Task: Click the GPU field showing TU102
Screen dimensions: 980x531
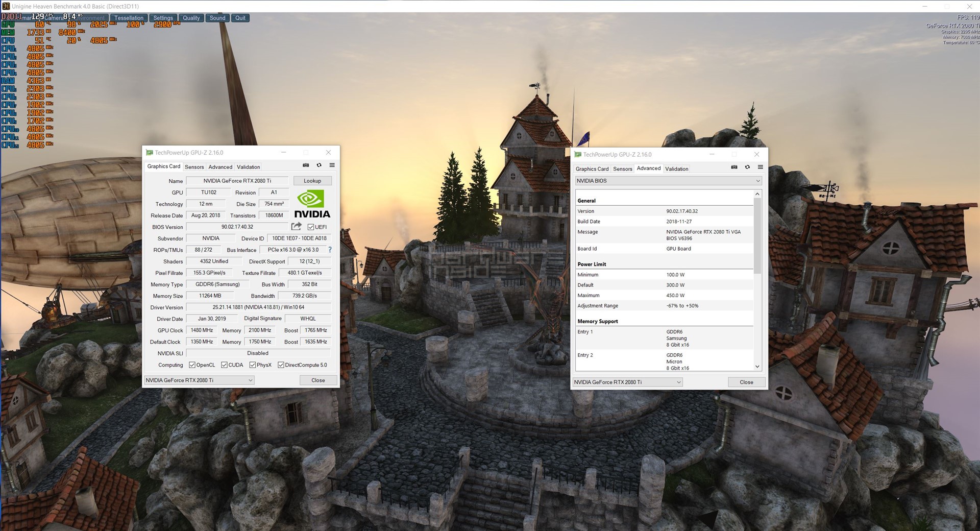Action: 209,192
